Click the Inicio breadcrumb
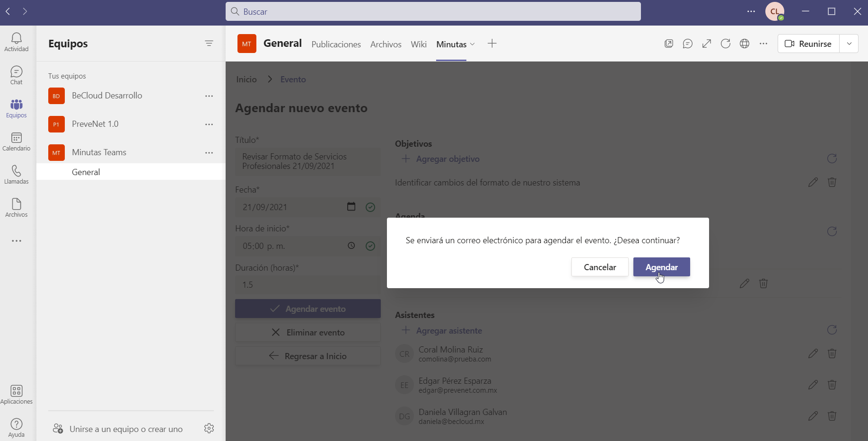This screenshot has width=868, height=441. pyautogui.click(x=246, y=79)
